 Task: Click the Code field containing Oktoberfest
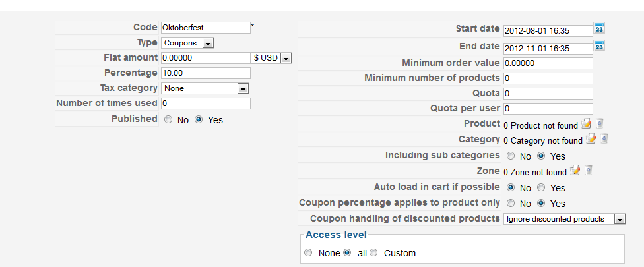point(206,28)
